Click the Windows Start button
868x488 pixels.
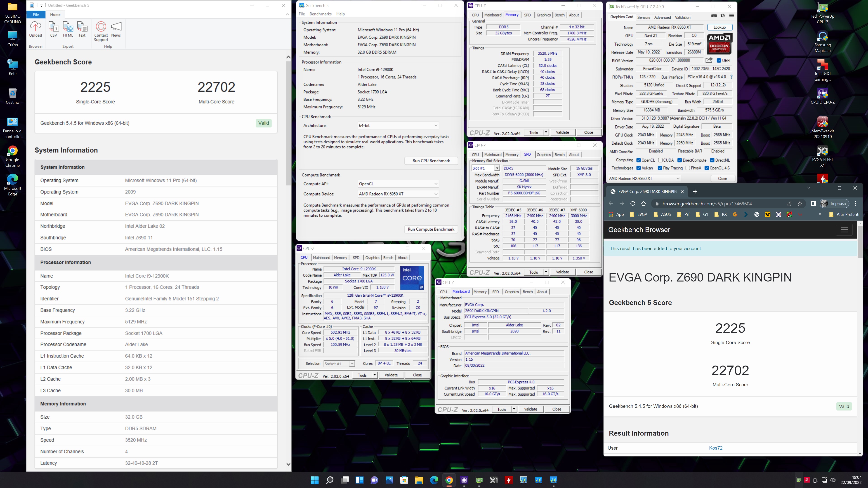point(315,480)
